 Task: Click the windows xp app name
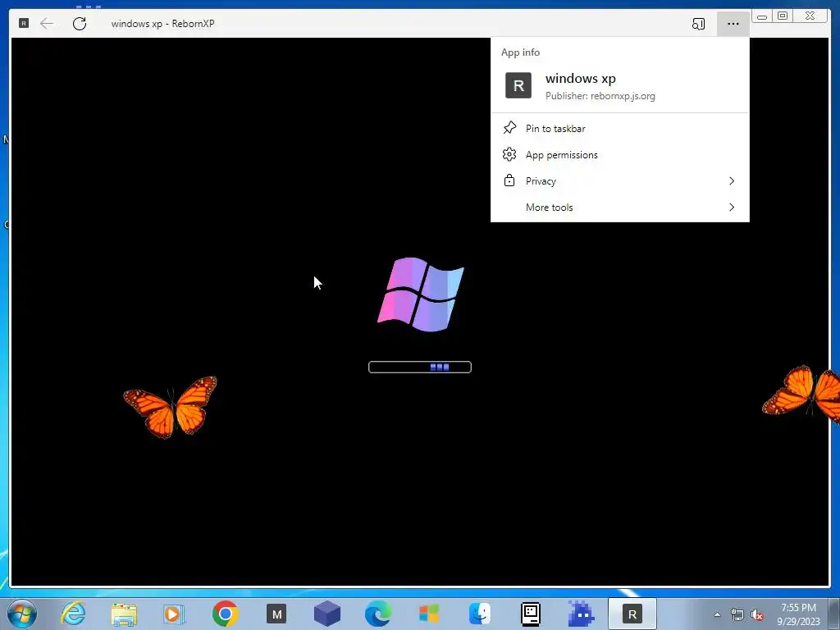pyautogui.click(x=581, y=78)
